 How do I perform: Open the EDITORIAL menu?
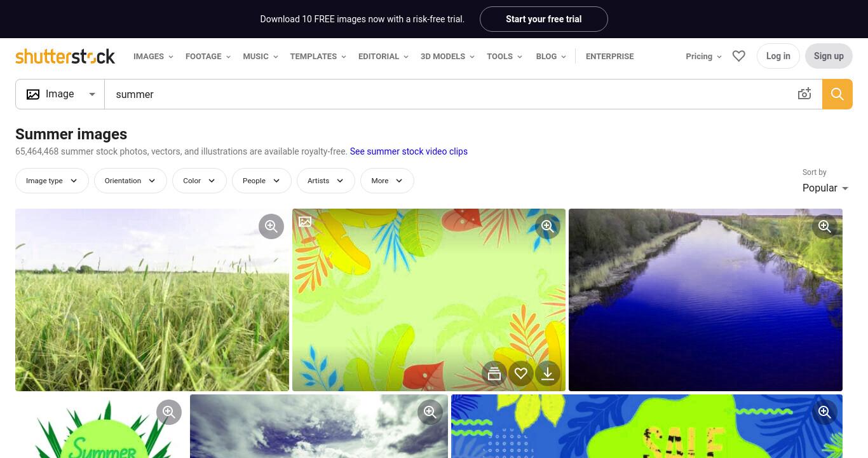pyautogui.click(x=383, y=56)
